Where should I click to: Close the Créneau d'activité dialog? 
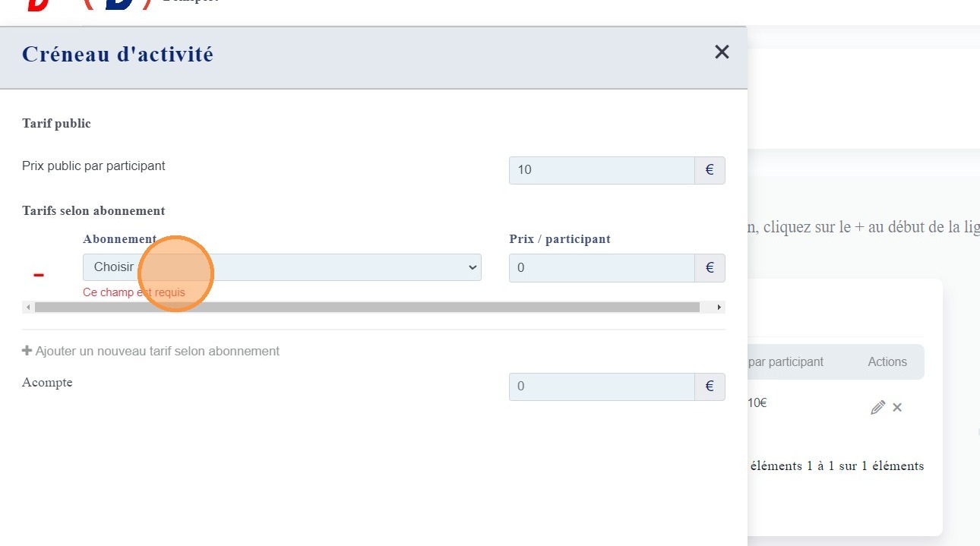(722, 52)
